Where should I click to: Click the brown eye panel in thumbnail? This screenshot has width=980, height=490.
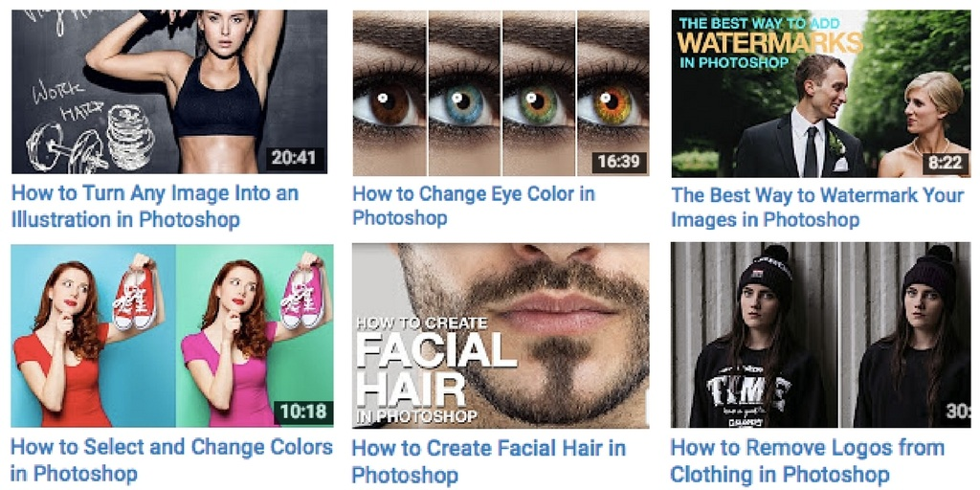point(389,93)
